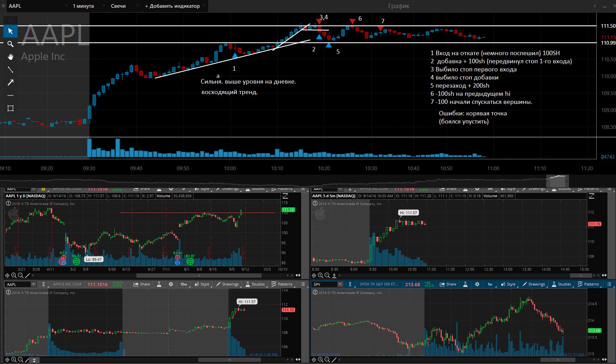
Task: Click crosshair icon under AAPL daily chart
Action: pyautogui.click(x=7, y=276)
